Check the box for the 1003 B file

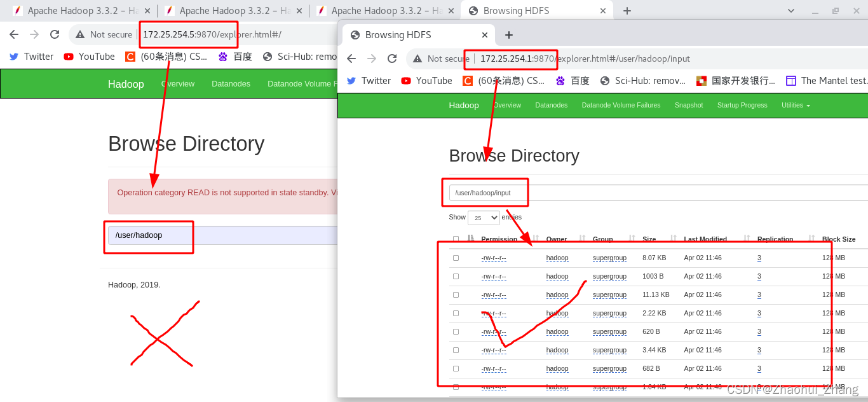456,276
